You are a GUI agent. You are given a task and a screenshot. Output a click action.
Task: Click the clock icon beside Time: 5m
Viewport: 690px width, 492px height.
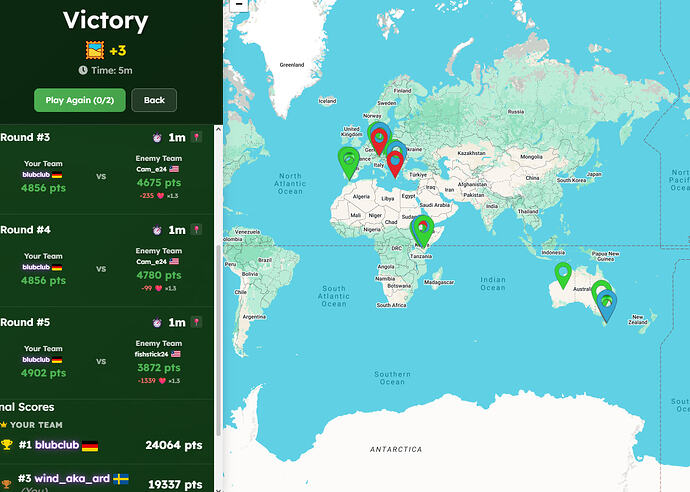pyautogui.click(x=83, y=70)
